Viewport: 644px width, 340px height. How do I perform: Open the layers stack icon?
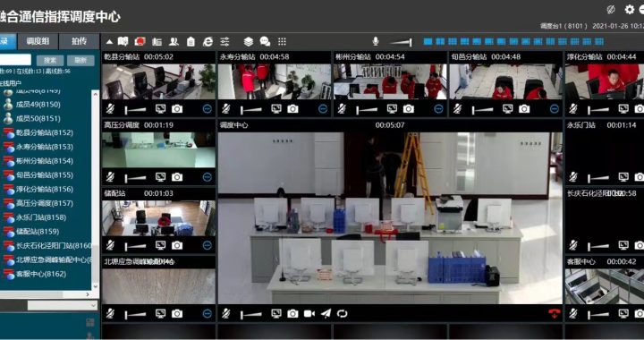[x=248, y=41]
